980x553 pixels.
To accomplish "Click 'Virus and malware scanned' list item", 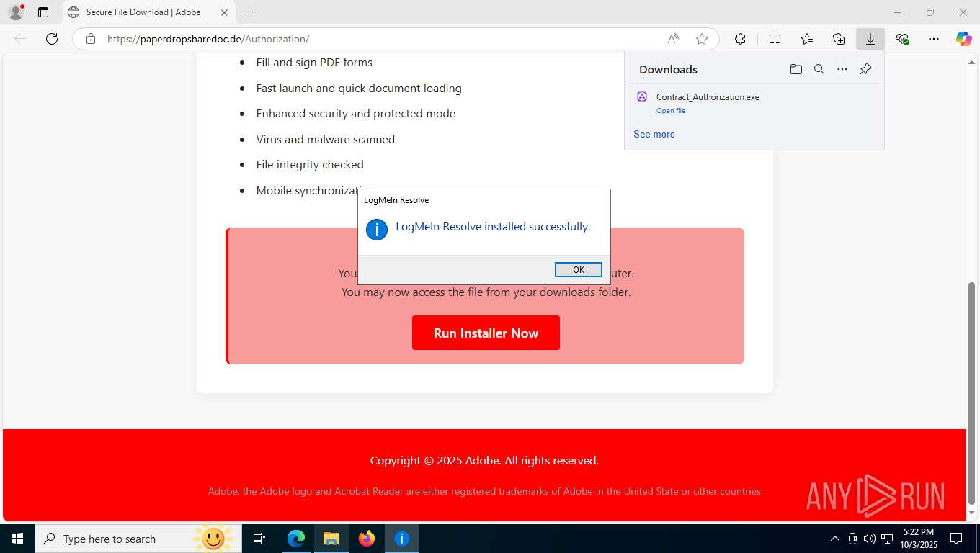I will 325,139.
